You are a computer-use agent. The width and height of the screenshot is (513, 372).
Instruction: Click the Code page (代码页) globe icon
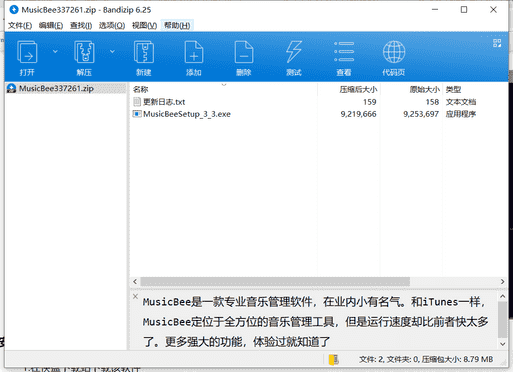(x=394, y=52)
